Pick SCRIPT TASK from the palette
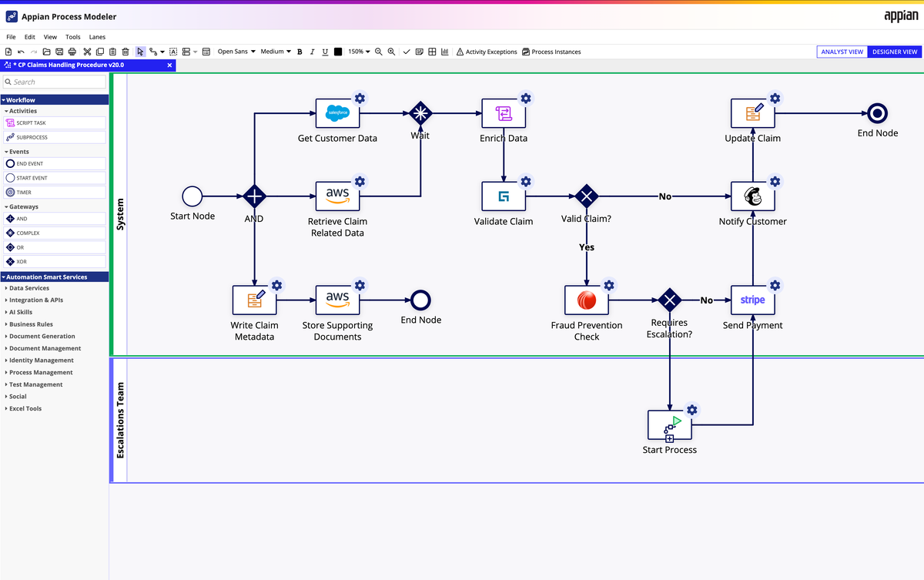Screen dimensions: 924x580 pos(54,122)
